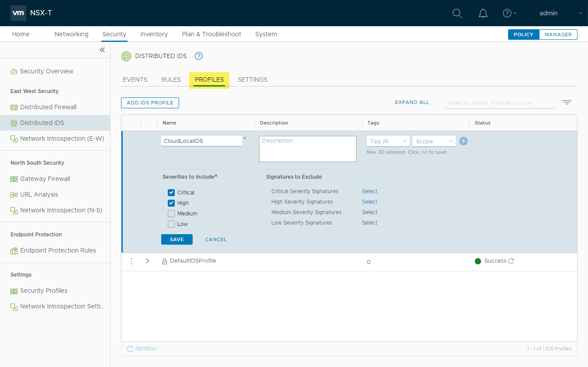
Task: Click the profile Description text box
Action: pos(308,149)
